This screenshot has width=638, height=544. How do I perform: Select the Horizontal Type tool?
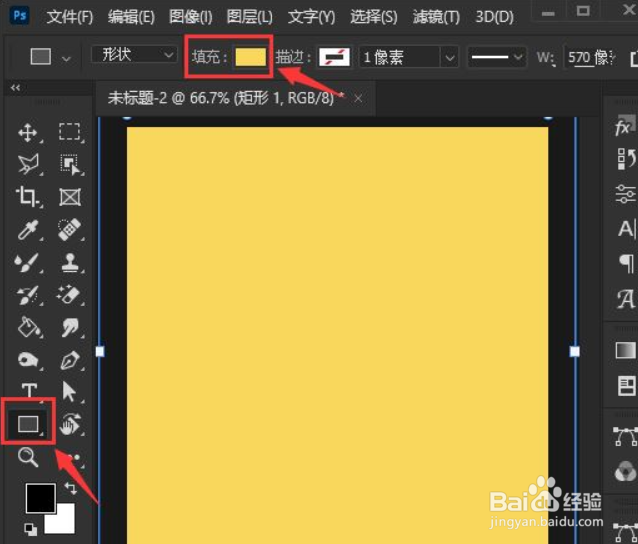coord(29,390)
